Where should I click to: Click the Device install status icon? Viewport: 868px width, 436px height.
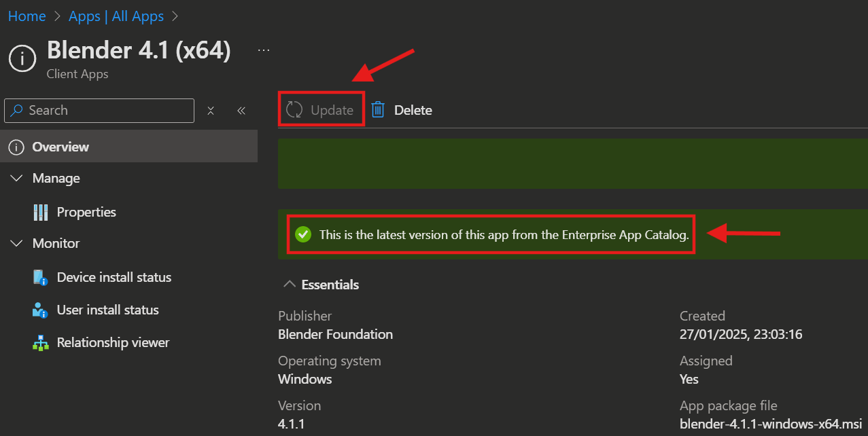point(41,277)
